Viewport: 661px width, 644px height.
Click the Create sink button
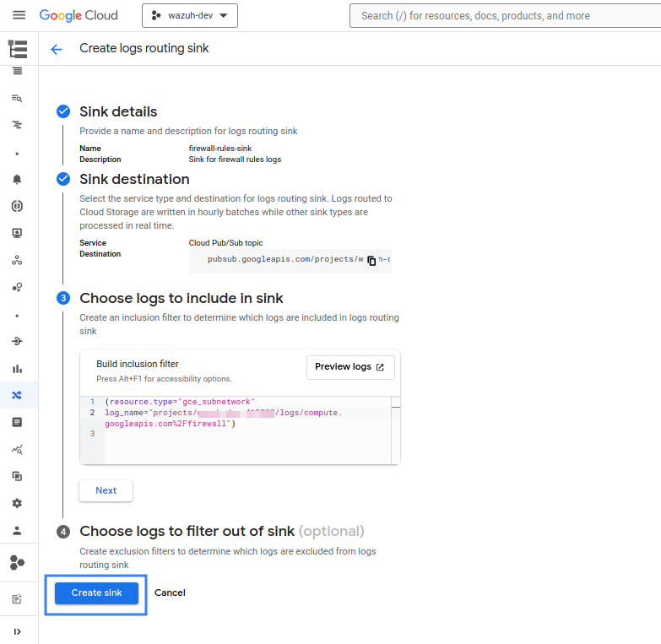96,593
